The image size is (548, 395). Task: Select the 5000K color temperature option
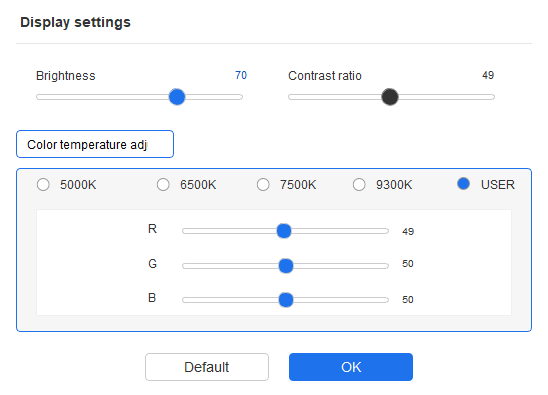coord(43,185)
